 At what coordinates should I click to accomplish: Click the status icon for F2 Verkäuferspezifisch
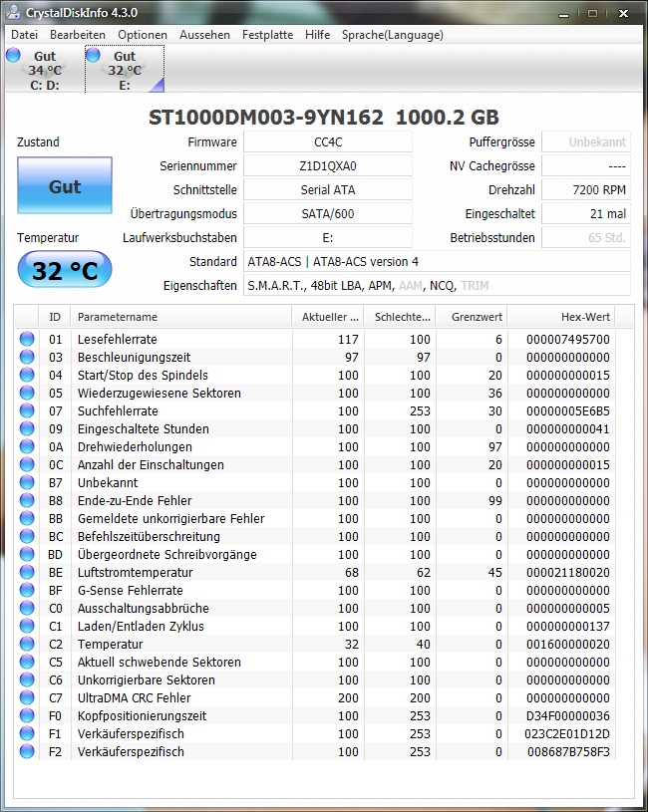coord(27,751)
